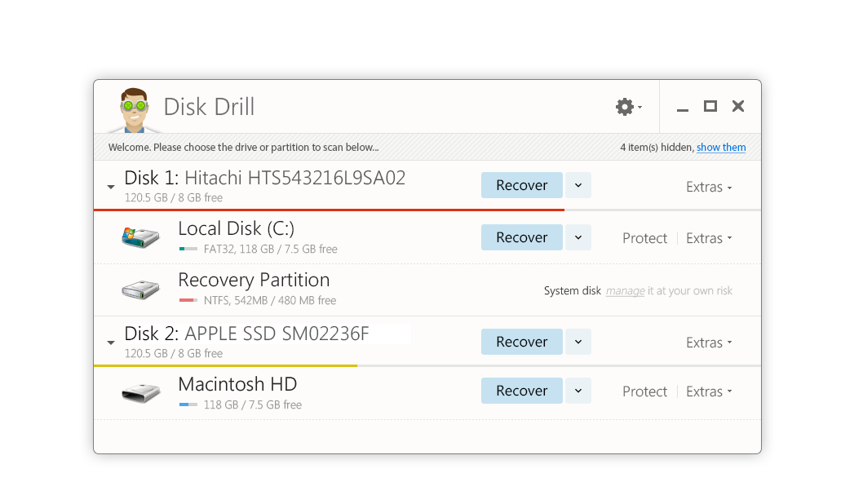Select the Disk 2: APPLE SSD SM02236F title
The height and width of the screenshot is (504, 863).
(x=246, y=334)
